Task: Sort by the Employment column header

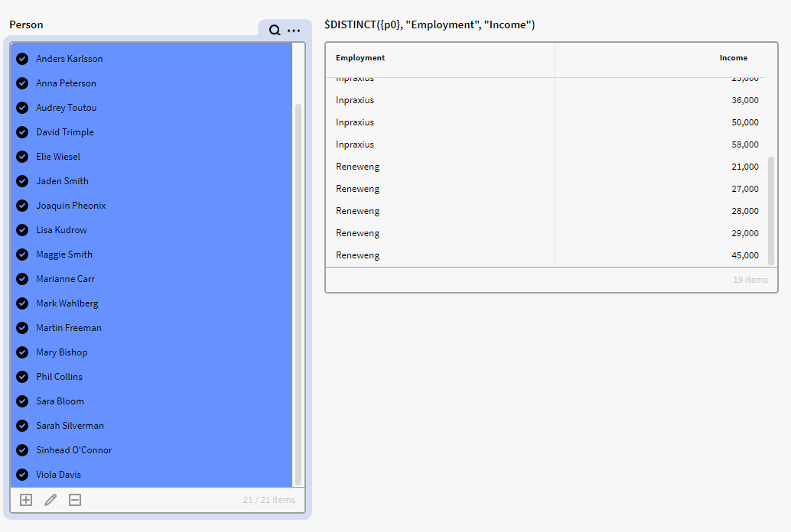Action: click(x=360, y=58)
